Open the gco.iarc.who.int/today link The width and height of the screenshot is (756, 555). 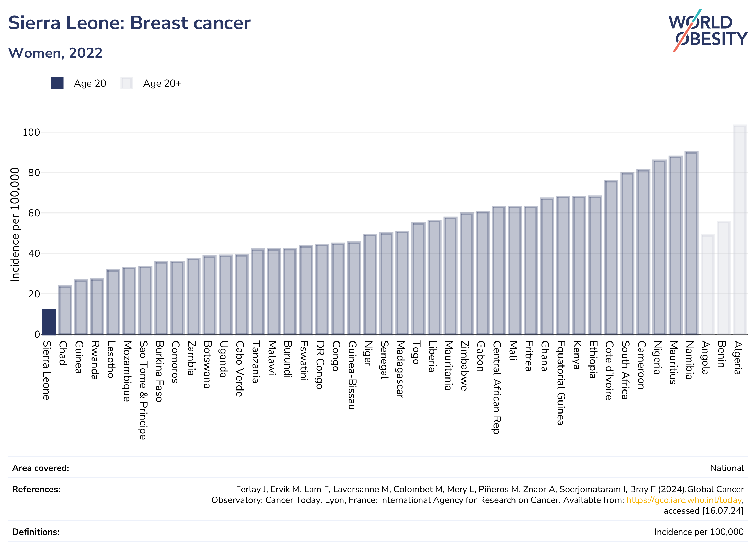(684, 500)
